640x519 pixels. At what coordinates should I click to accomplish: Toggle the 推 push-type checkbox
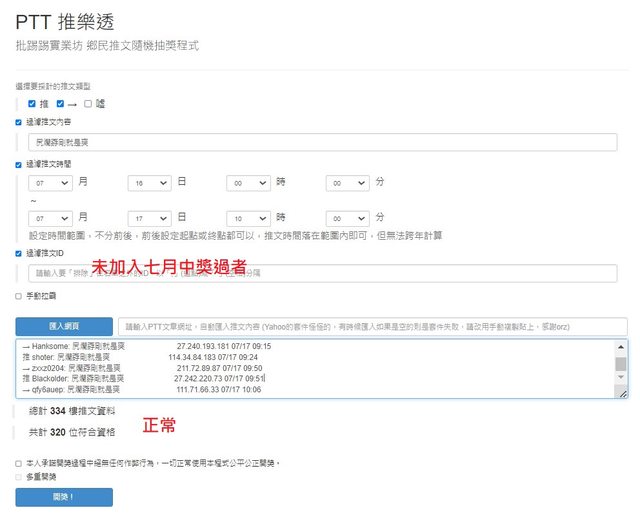pos(32,103)
